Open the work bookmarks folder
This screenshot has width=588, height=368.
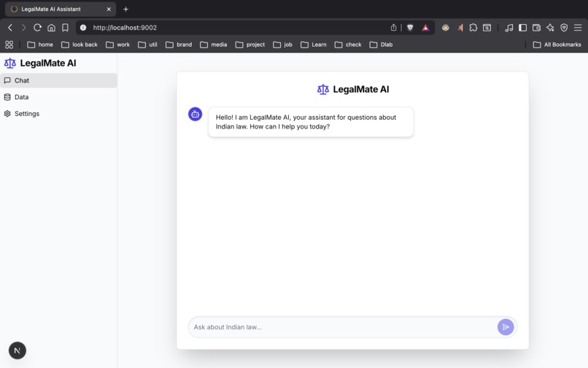click(117, 45)
